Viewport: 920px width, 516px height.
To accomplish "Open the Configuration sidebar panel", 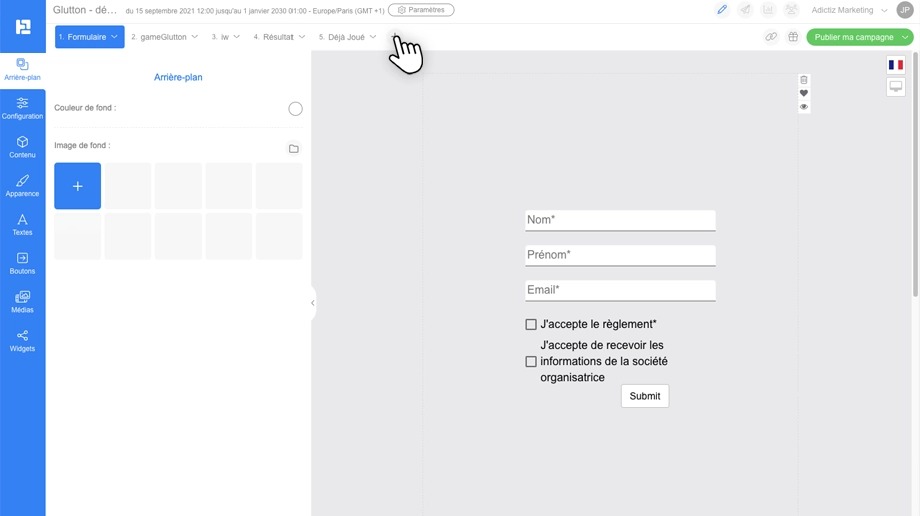I will [22, 109].
